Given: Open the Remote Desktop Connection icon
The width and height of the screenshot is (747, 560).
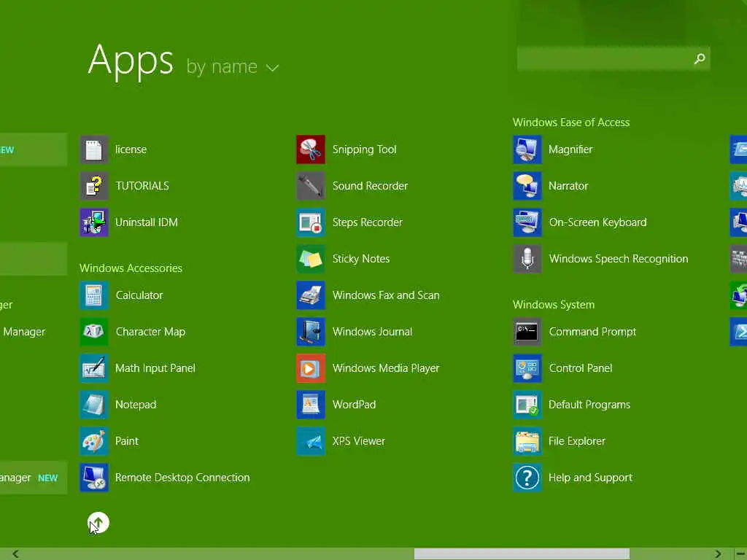Looking at the screenshot, I should pos(94,478).
